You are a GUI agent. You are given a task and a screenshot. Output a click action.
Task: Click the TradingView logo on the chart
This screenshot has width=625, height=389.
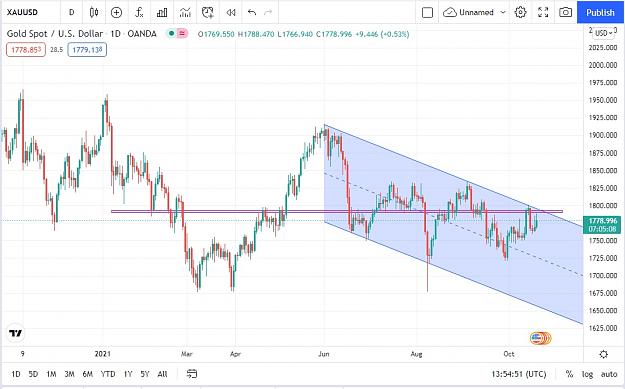click(16, 333)
